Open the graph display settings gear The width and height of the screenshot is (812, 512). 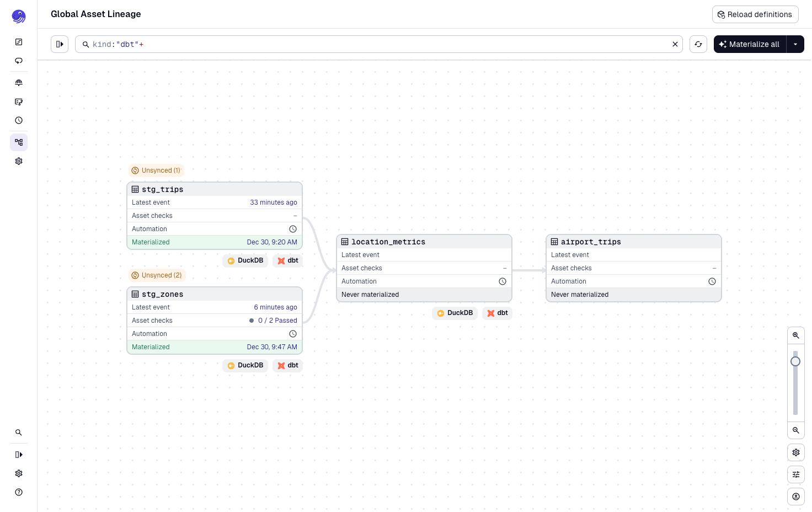795,452
